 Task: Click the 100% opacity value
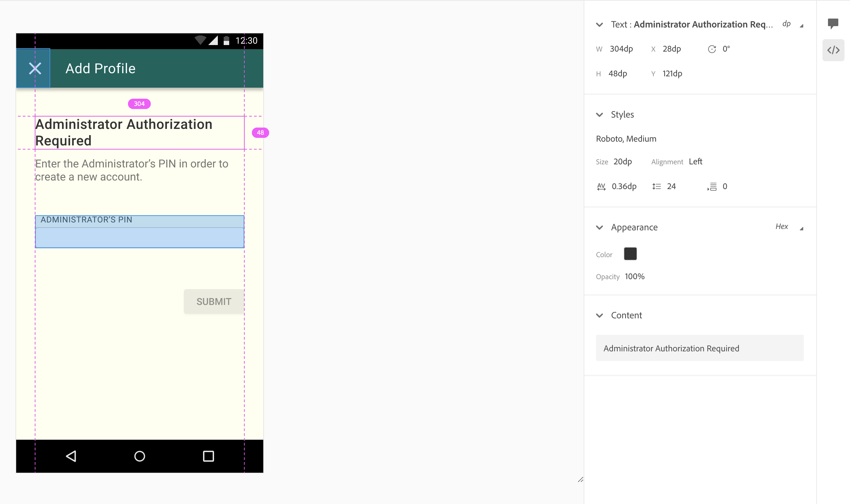tap(635, 276)
